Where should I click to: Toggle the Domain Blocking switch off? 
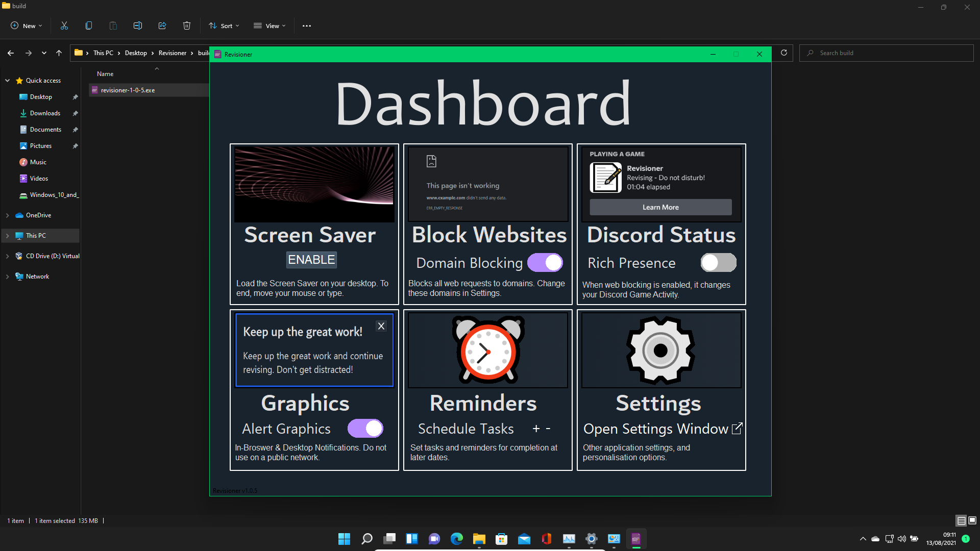pyautogui.click(x=545, y=263)
